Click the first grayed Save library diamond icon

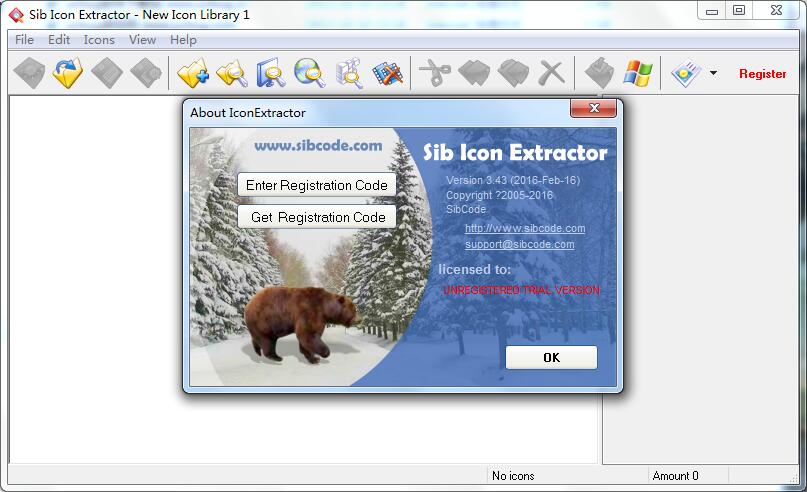(x=107, y=73)
